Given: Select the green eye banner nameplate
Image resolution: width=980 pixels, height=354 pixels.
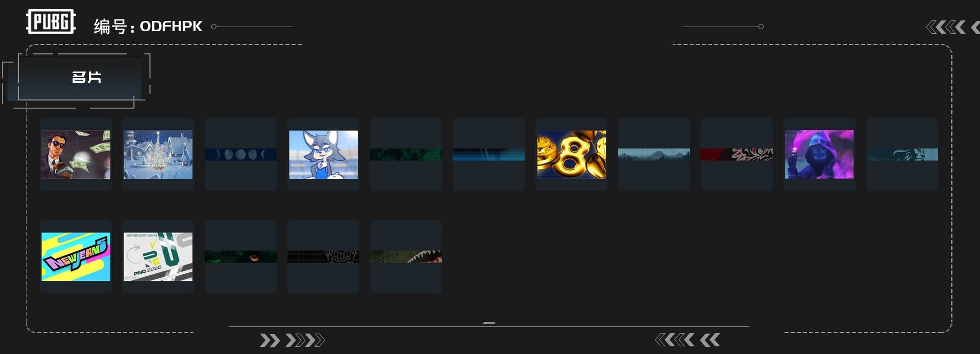Looking at the screenshot, I should (241, 256).
